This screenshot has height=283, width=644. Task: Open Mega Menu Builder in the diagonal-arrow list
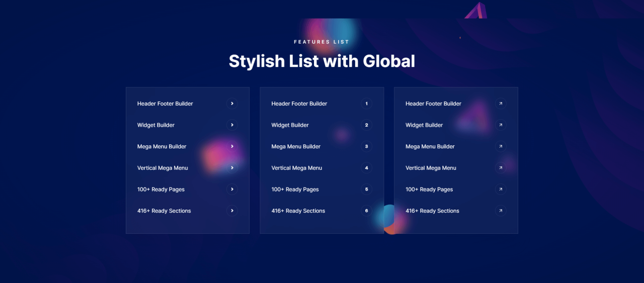tap(430, 147)
